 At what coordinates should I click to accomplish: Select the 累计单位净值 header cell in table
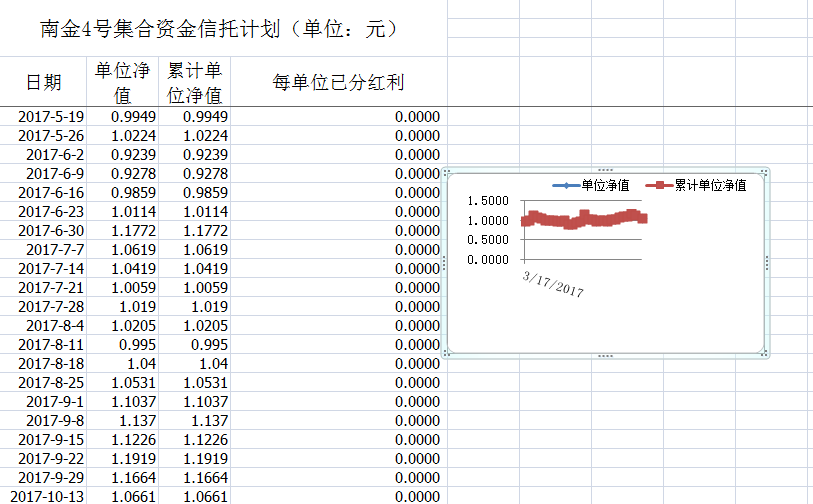(194, 82)
